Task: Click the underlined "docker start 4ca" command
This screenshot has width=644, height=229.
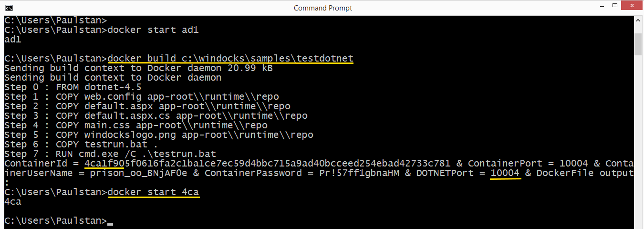Action: click(153, 192)
